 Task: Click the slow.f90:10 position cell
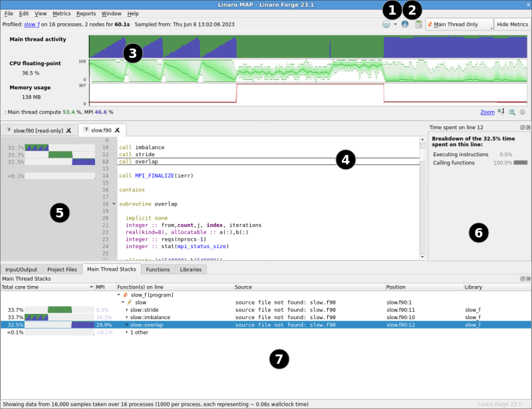(x=401, y=317)
